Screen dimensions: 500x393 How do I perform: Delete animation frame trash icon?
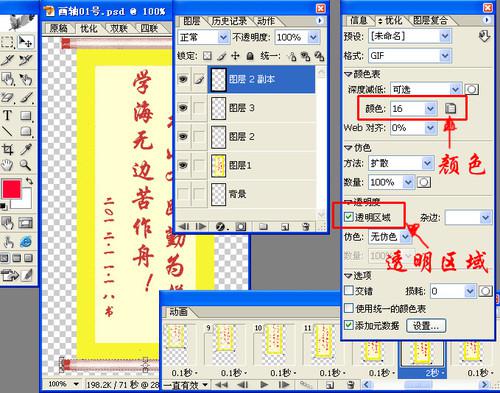pos(350,385)
